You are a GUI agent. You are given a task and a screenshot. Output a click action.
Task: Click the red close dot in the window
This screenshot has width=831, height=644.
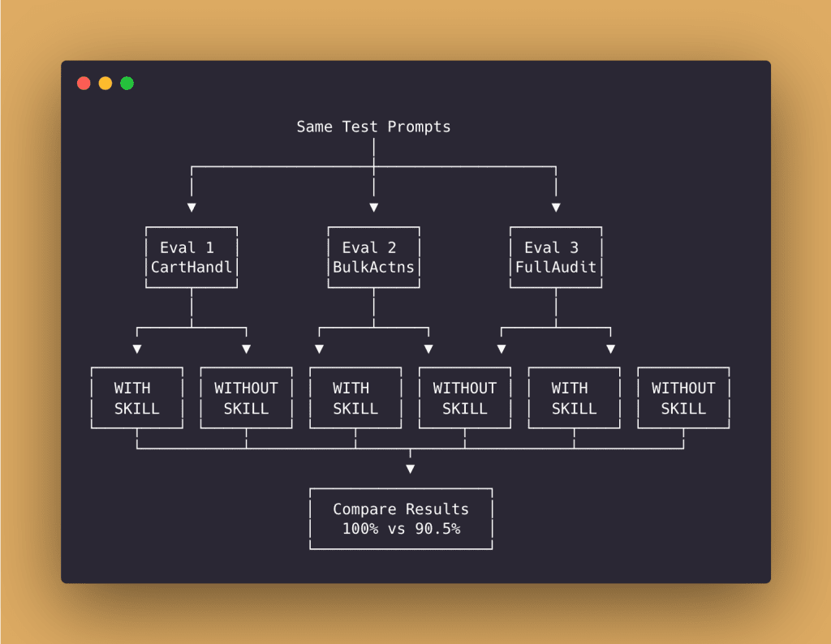[84, 83]
